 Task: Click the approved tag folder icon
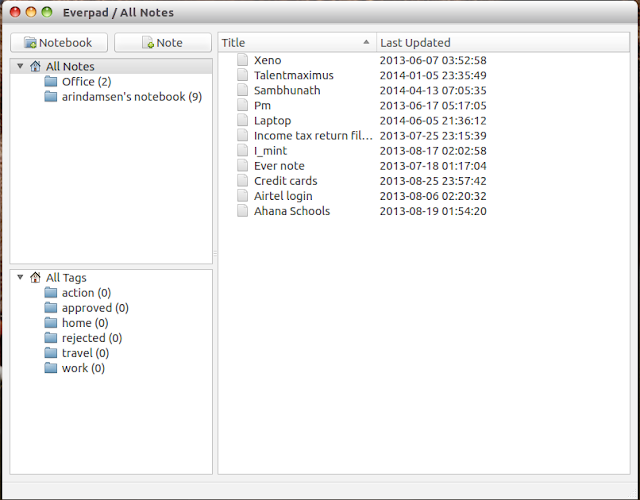51,307
